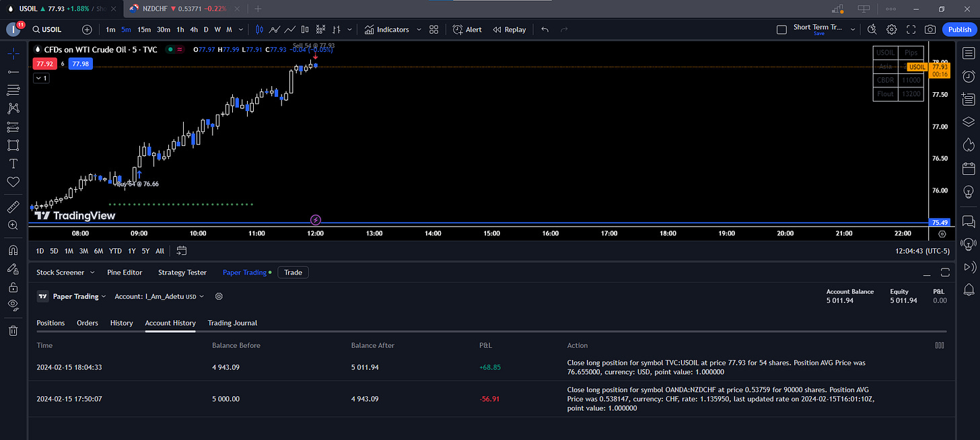Switch to the Orders tab
Viewport: 980px width, 440px height.
tap(87, 323)
